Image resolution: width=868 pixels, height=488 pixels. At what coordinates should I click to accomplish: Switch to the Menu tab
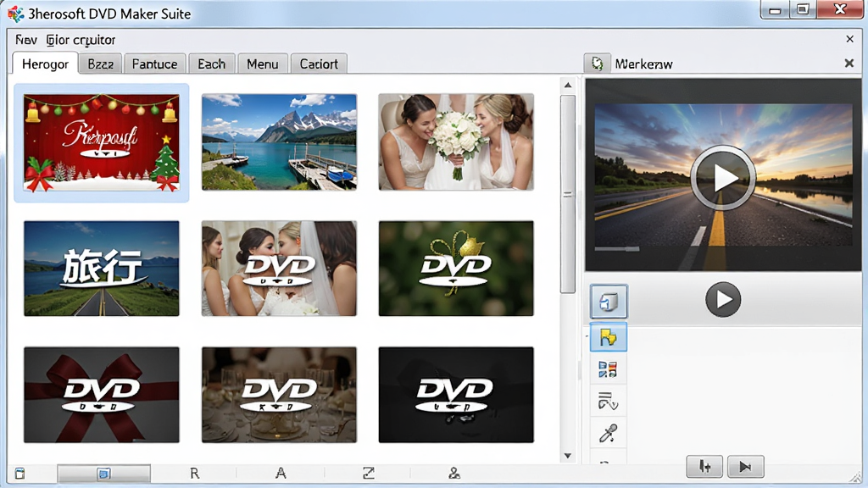coord(263,64)
